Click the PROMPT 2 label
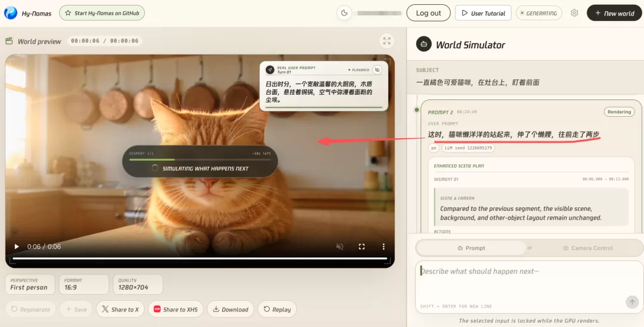The image size is (644, 327). (440, 112)
